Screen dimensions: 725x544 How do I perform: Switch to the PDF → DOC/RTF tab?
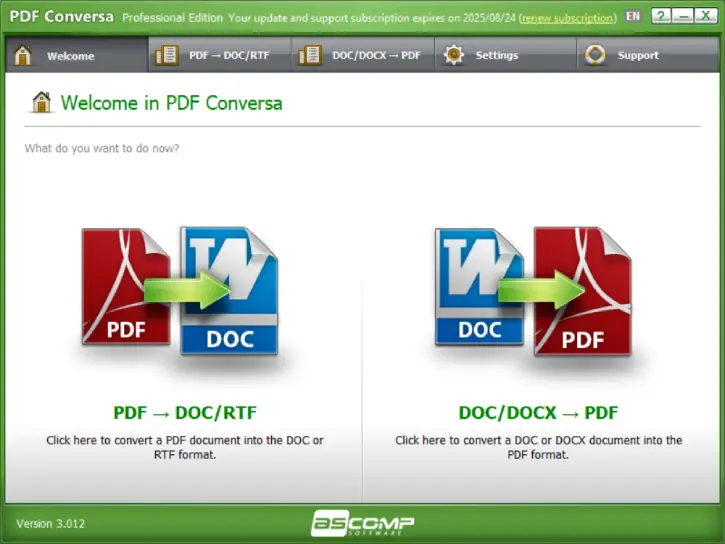coord(220,55)
